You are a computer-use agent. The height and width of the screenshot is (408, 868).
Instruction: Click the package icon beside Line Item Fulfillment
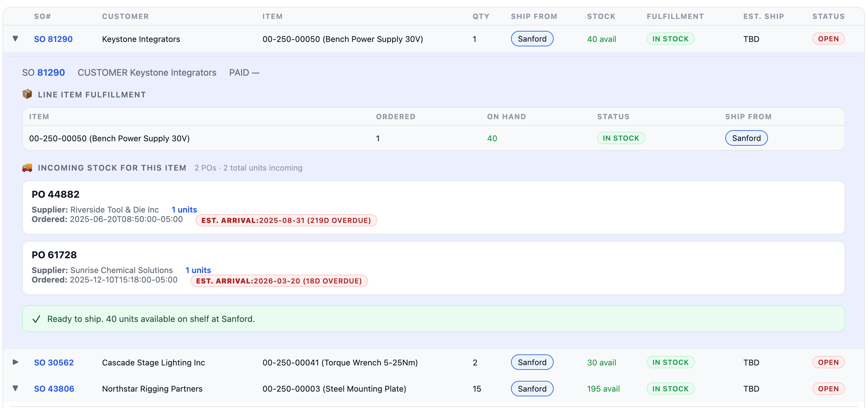(x=27, y=94)
